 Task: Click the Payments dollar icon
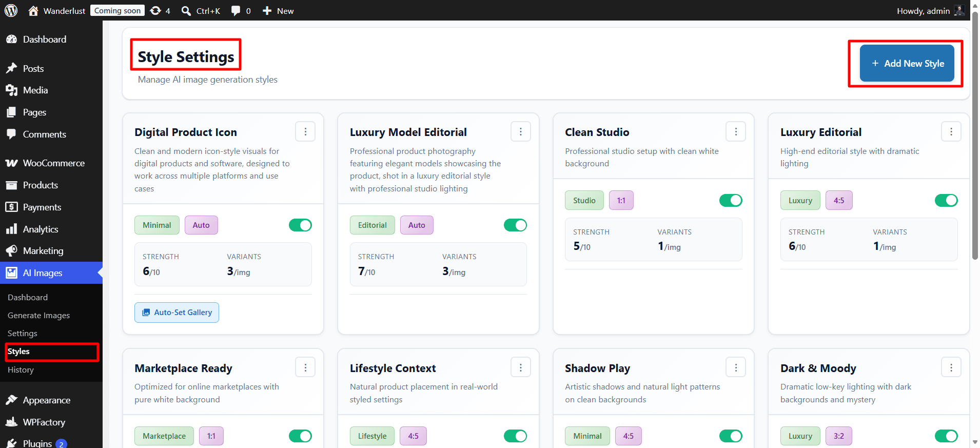point(11,207)
